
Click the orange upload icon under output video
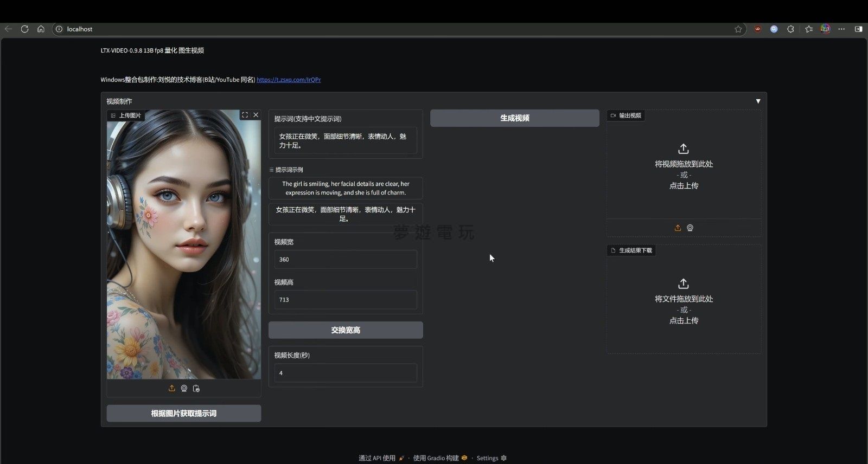coord(678,228)
